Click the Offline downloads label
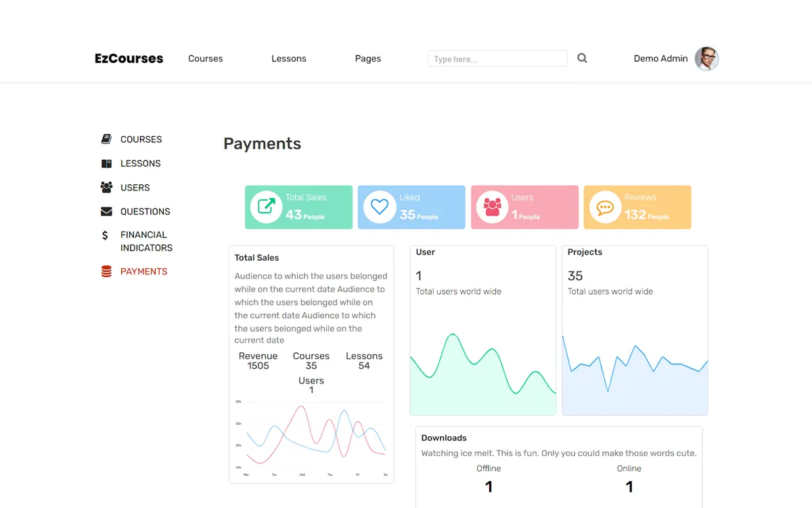The image size is (812, 508). [x=489, y=469]
